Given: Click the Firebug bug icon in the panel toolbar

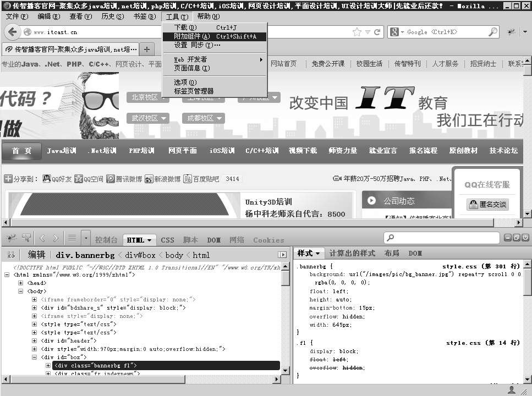Looking at the screenshot, I should click(11, 238).
